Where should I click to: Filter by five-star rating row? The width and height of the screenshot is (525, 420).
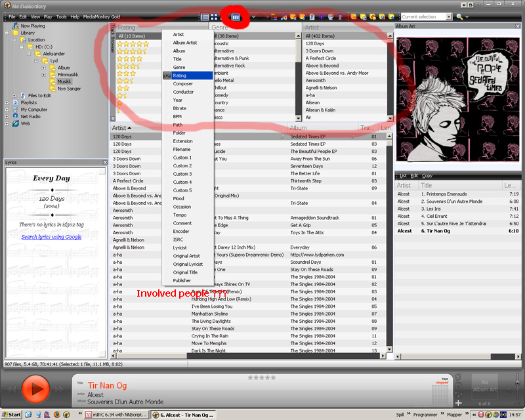point(133,44)
